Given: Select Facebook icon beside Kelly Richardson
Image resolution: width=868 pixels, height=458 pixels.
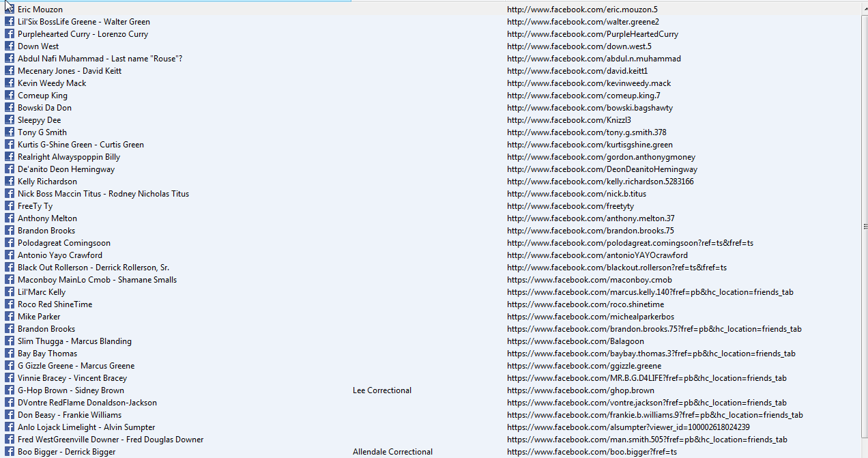Looking at the screenshot, I should pyautogui.click(x=10, y=182).
